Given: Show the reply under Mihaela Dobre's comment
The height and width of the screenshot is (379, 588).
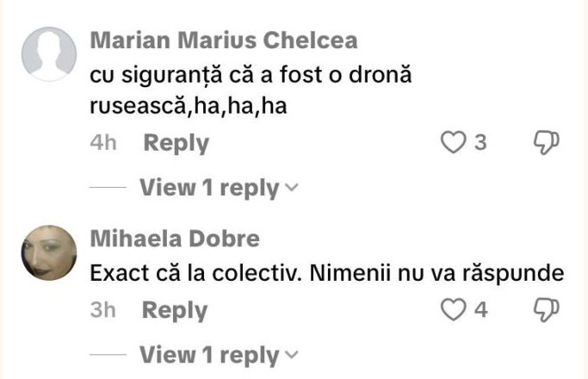Looking at the screenshot, I should [209, 354].
